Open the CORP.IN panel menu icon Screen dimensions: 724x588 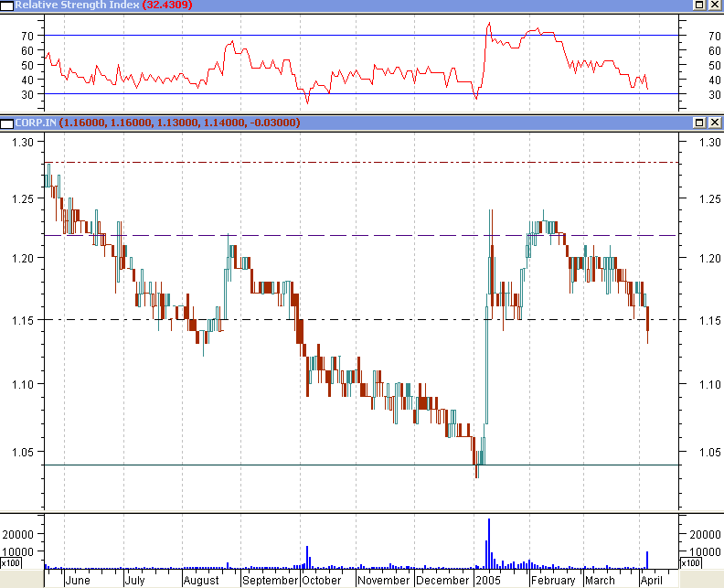click(7, 123)
